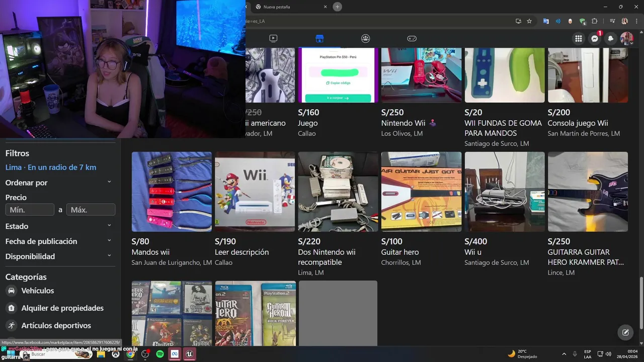Screen dimensions: 644x362
Task: Click the 'Guitar hero' listing title
Action: click(400, 252)
